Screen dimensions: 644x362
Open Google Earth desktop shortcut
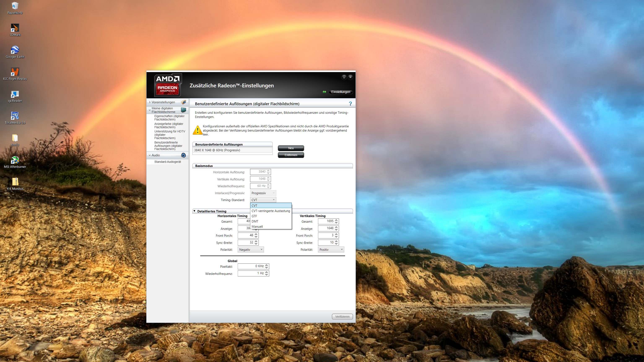pos(15,50)
